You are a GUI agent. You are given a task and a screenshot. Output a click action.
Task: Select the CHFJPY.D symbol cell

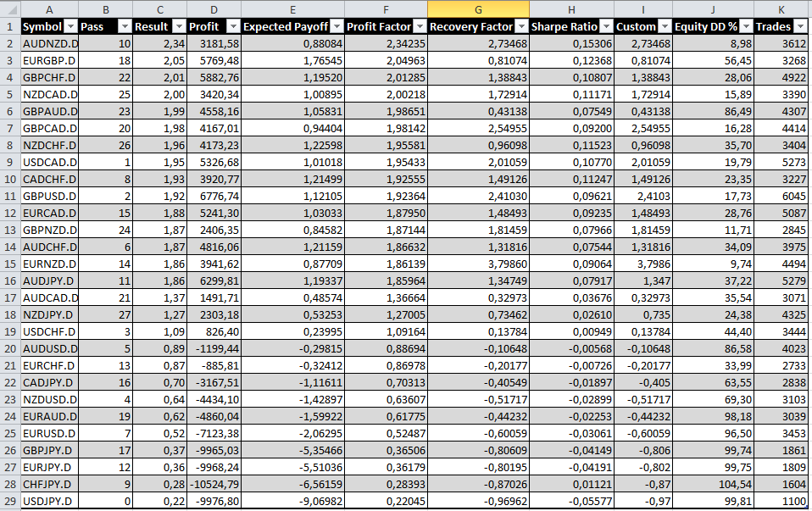50,485
